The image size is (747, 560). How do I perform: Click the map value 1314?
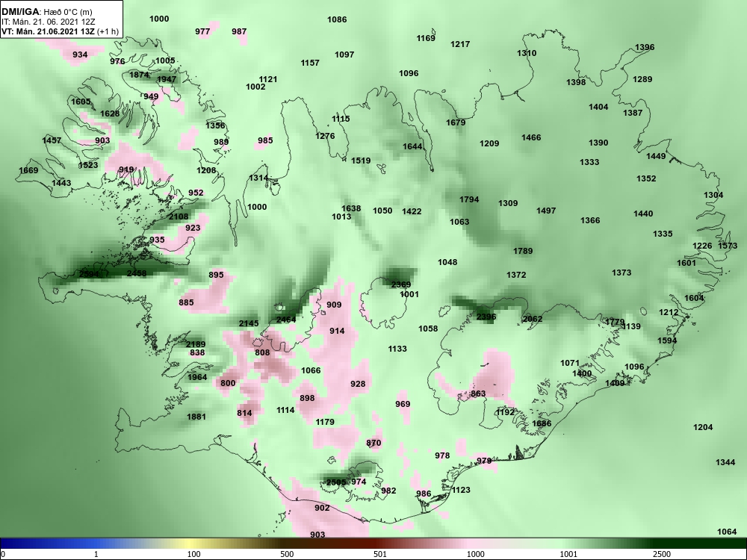pos(258,178)
